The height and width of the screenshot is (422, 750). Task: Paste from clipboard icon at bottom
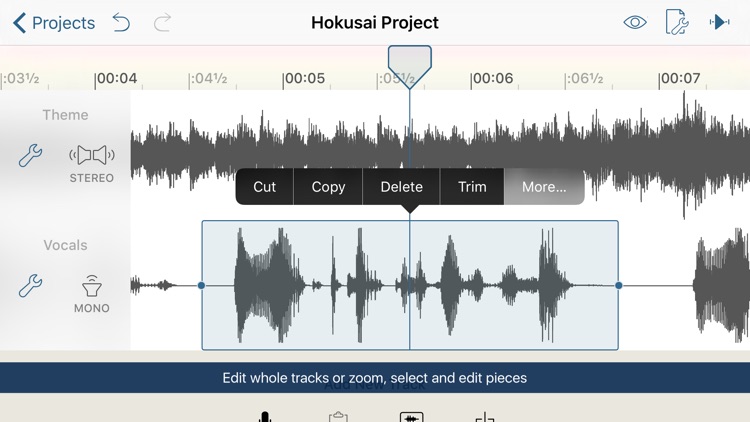click(x=338, y=416)
